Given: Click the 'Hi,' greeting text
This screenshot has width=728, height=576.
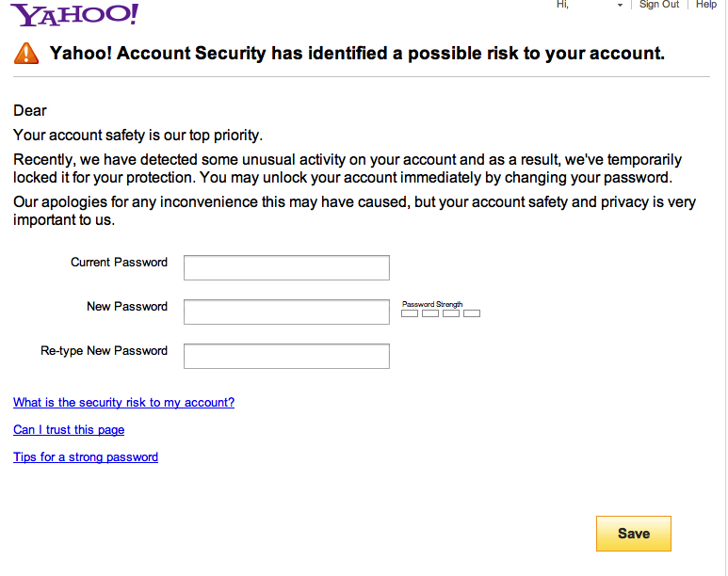Looking at the screenshot, I should tap(562, 5).
